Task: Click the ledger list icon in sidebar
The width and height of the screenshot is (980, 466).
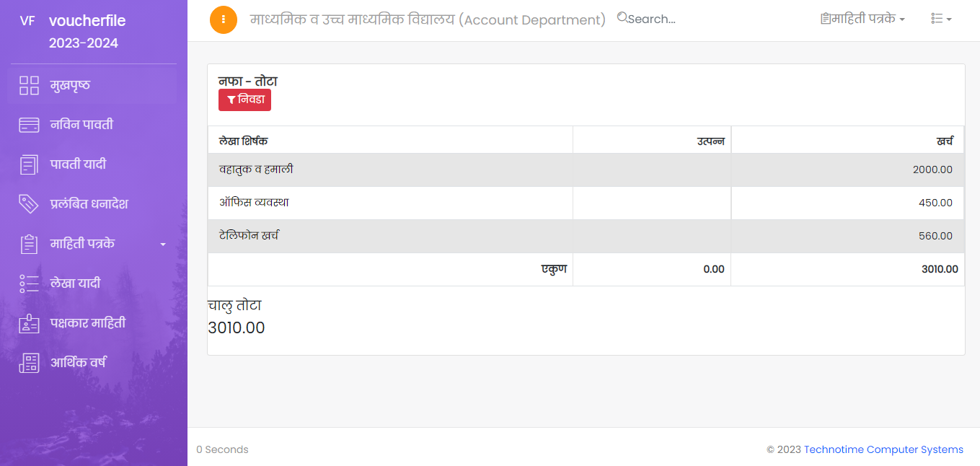Action: tap(29, 283)
